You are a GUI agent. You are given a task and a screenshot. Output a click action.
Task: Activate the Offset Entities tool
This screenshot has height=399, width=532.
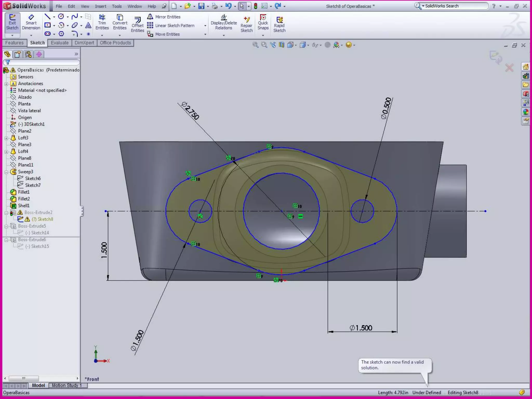click(x=137, y=25)
